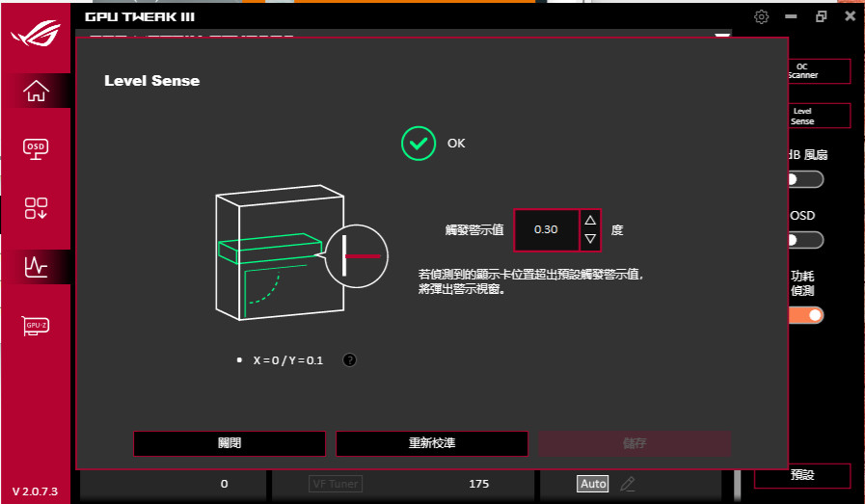Expand the profile dropdown arrow at top
This screenshot has width=865, height=504.
point(722,38)
